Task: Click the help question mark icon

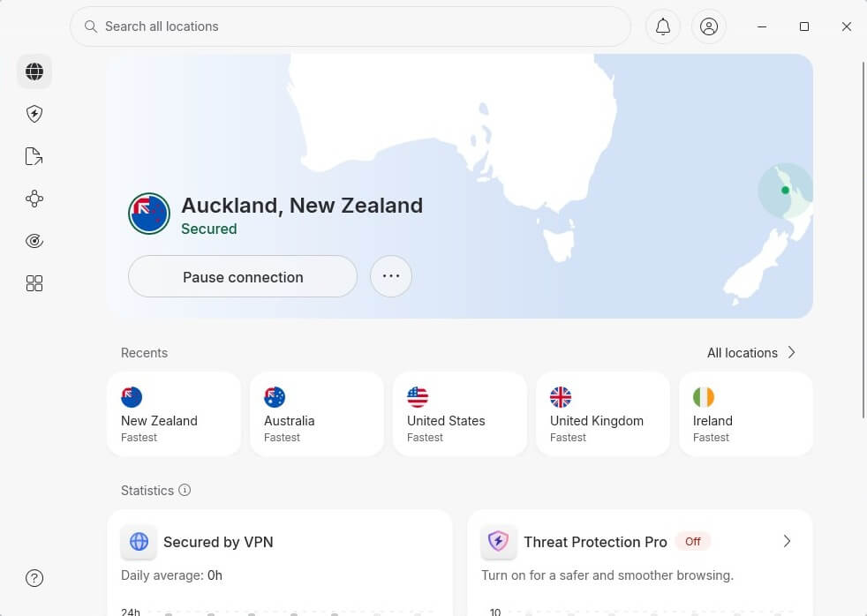Action: (x=34, y=578)
